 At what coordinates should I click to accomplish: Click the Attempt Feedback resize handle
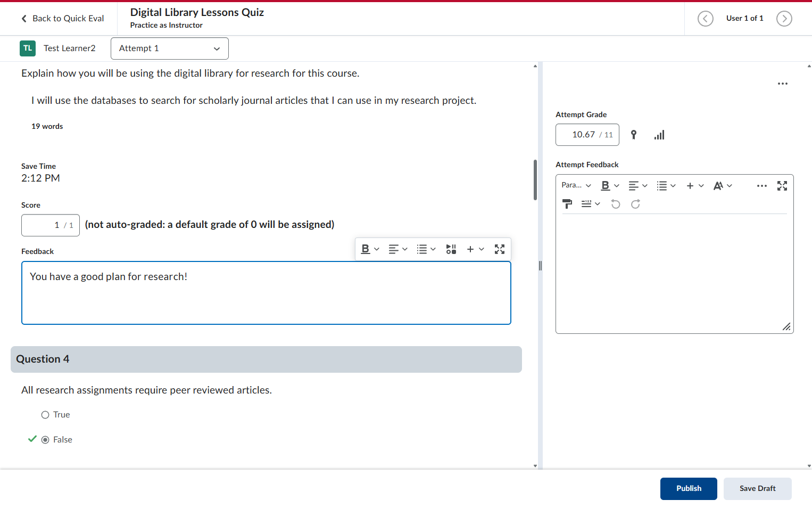[786, 326]
